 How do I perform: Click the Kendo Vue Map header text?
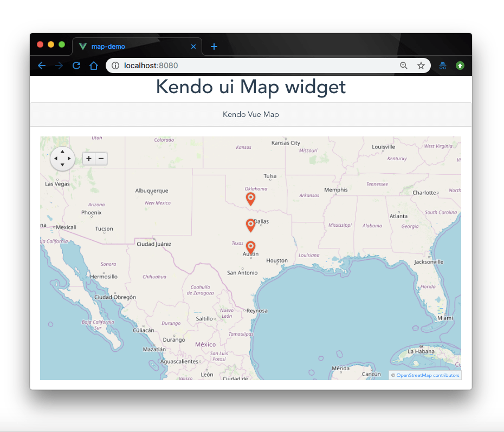pos(251,114)
